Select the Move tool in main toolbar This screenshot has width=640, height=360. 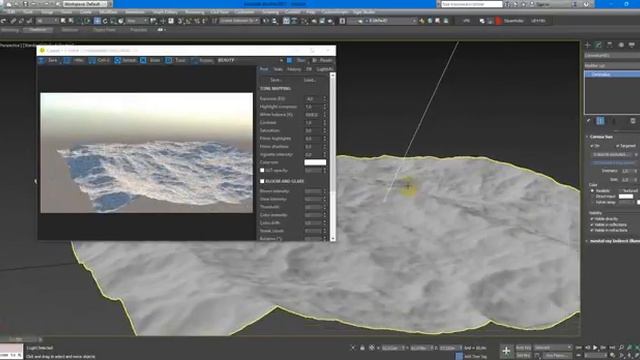pyautogui.click(x=97, y=21)
